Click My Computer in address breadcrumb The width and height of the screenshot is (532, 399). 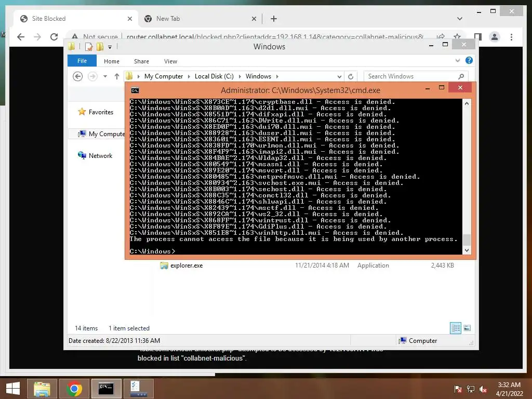tap(164, 76)
